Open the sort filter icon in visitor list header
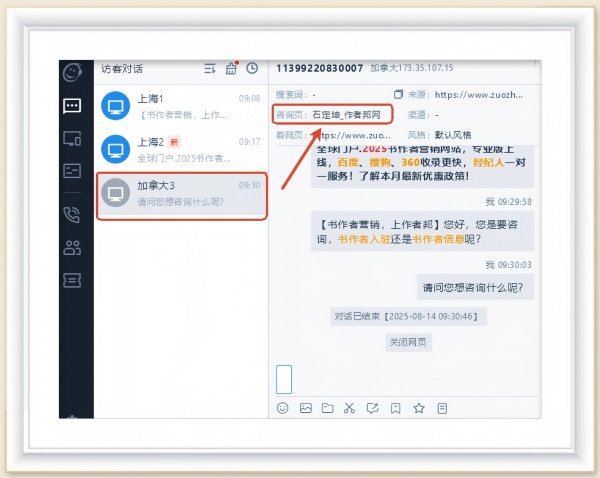Viewport: 600px width, 478px height. [x=210, y=68]
